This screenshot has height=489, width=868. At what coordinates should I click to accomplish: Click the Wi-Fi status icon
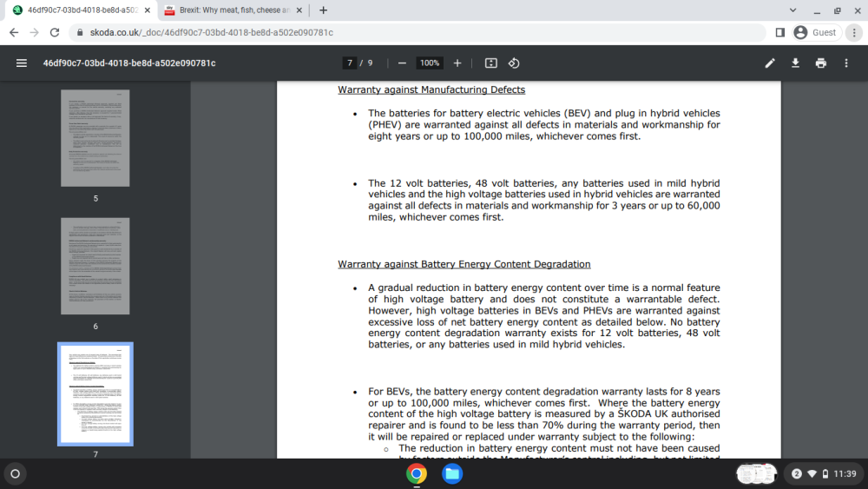812,474
